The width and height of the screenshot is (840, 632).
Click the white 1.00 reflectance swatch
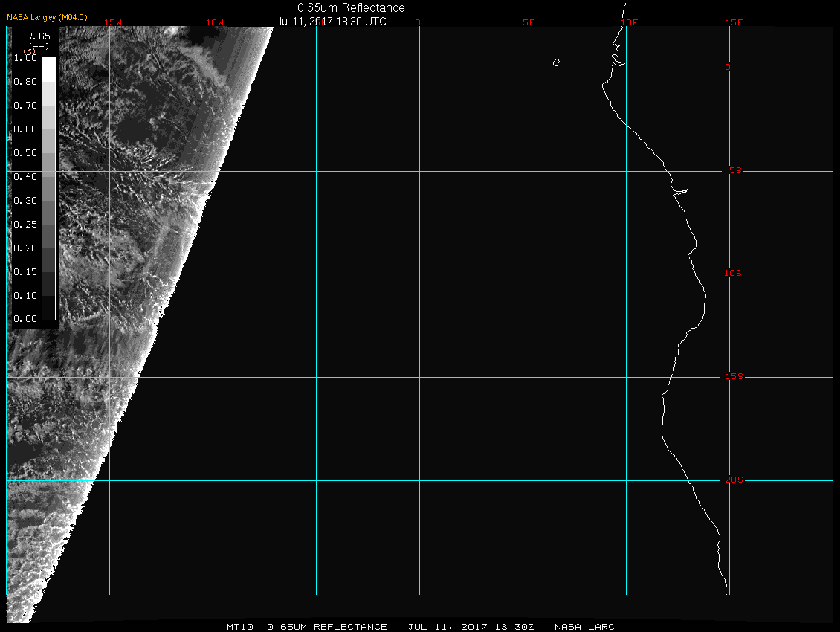[x=48, y=63]
